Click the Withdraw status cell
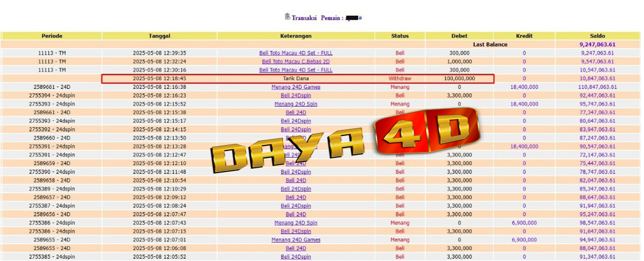 click(400, 78)
